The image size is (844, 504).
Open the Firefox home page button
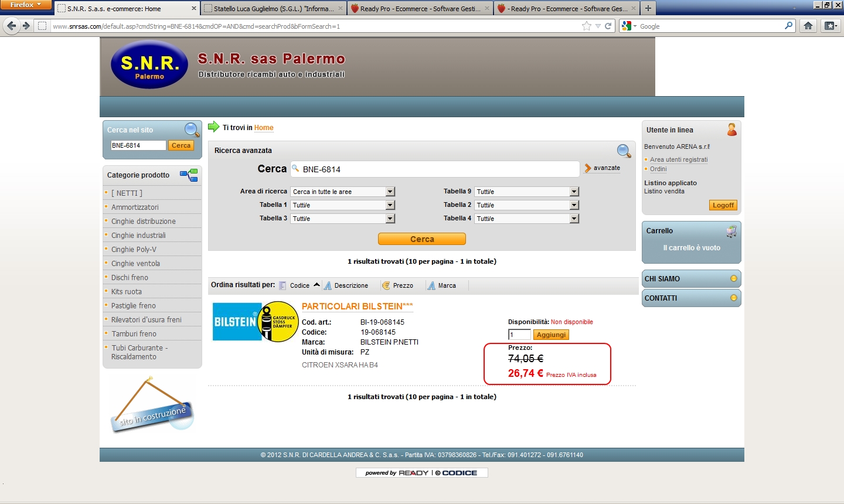[808, 26]
